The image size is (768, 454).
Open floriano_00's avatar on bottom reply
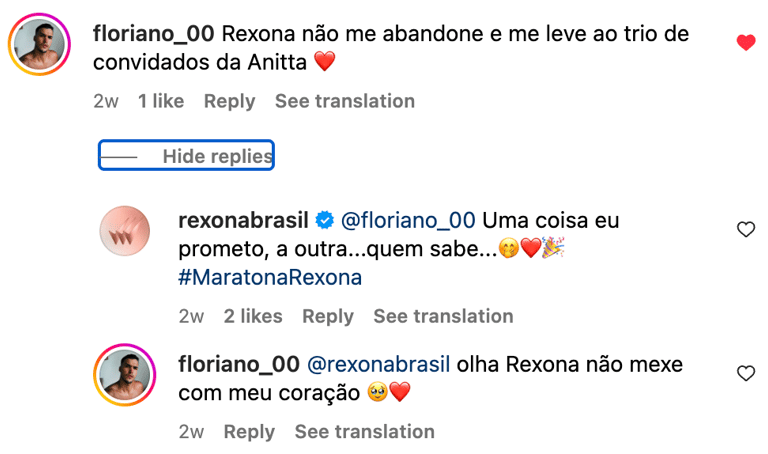[126, 376]
